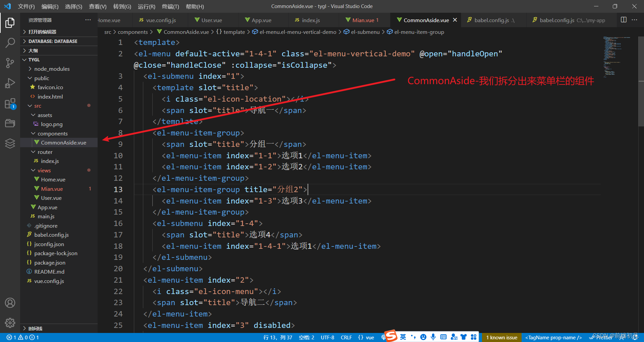Open the 文件(F) menu
Image resolution: width=644 pixels, height=342 pixels.
(26, 6)
